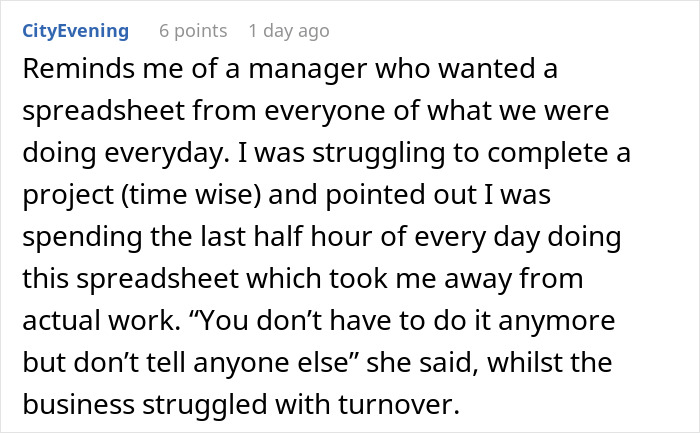Open the '1 day ago' timestamp permalink
The image size is (700, 433).
(289, 31)
